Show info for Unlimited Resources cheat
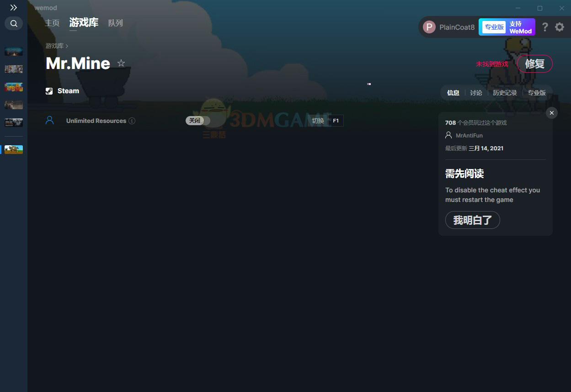The width and height of the screenshot is (571, 392). click(x=132, y=121)
